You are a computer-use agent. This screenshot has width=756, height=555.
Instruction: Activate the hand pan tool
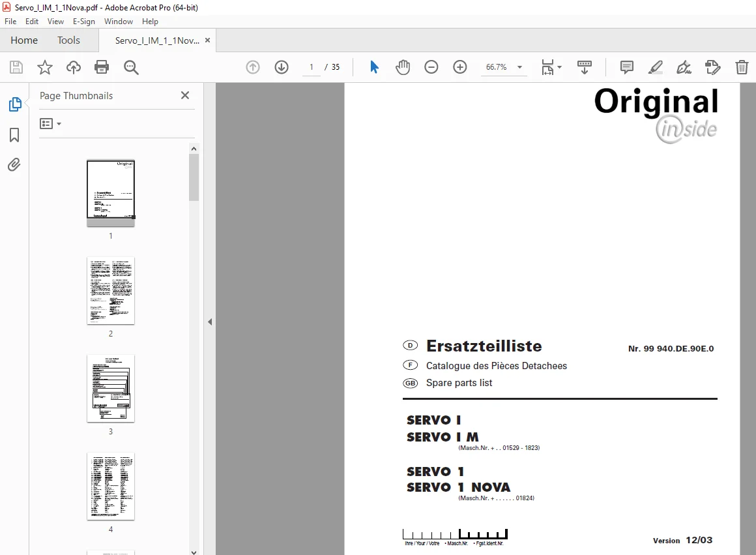[x=403, y=67]
